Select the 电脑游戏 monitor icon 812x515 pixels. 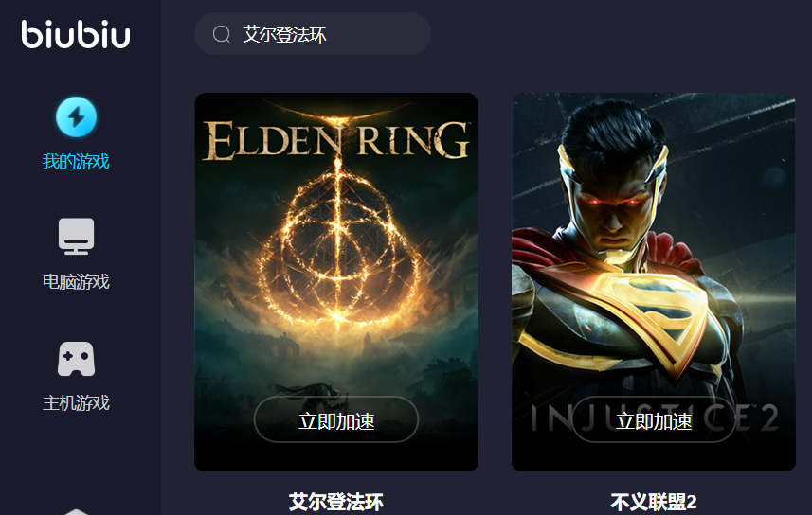tap(76, 236)
